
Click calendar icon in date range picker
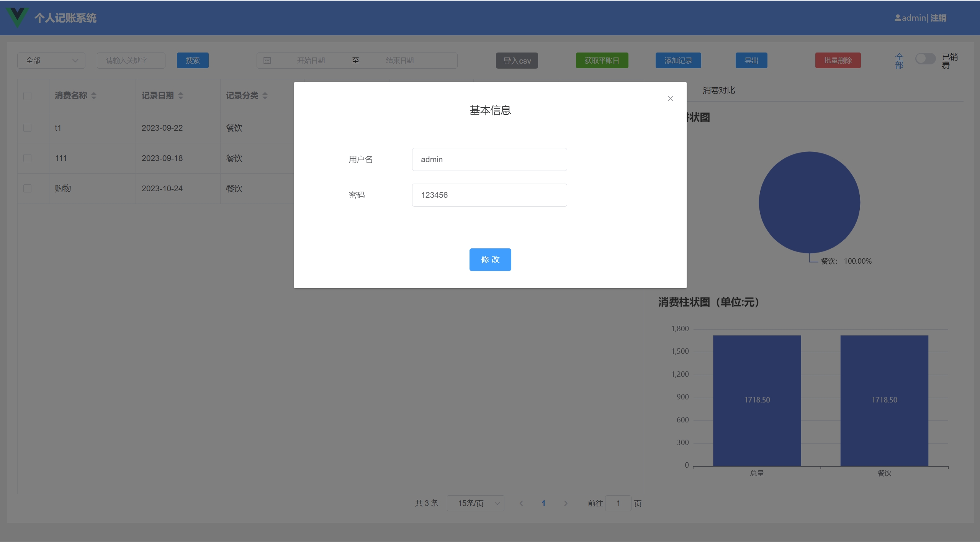pos(267,61)
